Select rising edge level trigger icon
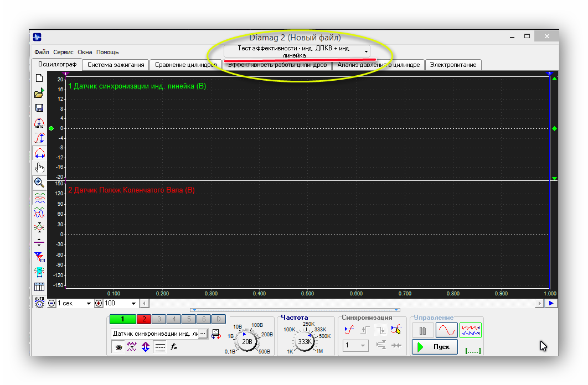Viewport: 588px width, 385px height. click(349, 330)
